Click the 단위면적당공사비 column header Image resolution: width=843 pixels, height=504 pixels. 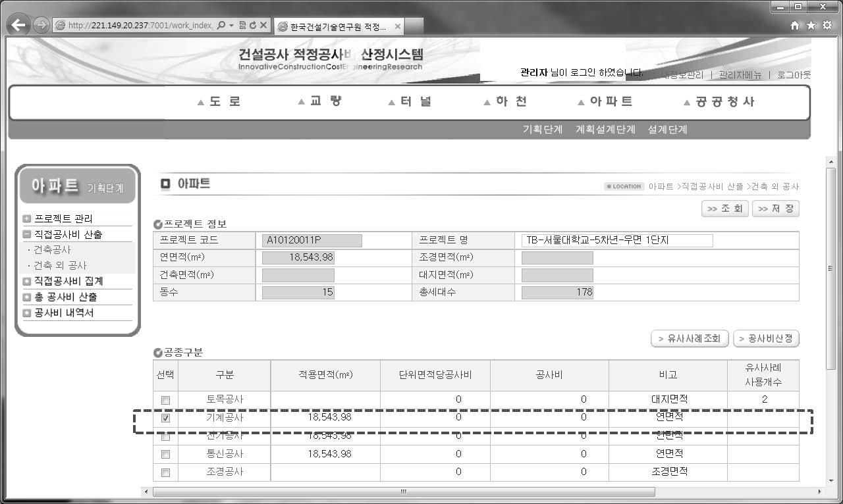(x=435, y=375)
